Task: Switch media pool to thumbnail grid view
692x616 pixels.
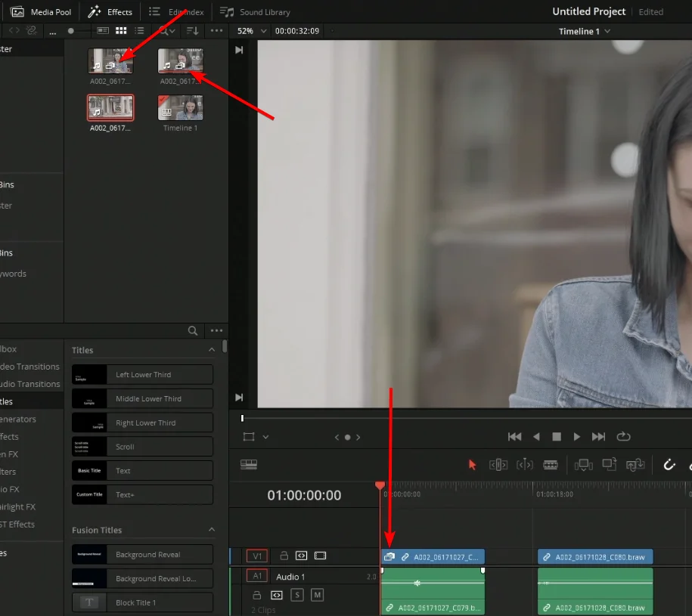Action: click(121, 31)
